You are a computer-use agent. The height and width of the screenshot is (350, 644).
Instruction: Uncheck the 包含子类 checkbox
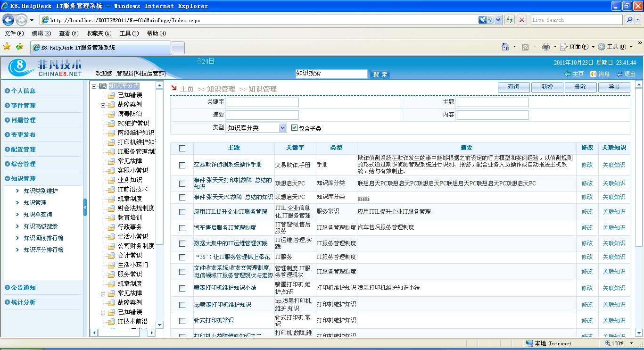293,127
